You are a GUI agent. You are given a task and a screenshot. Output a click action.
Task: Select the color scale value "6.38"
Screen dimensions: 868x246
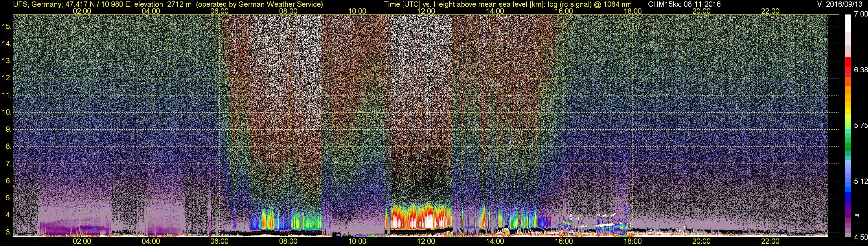(x=860, y=70)
